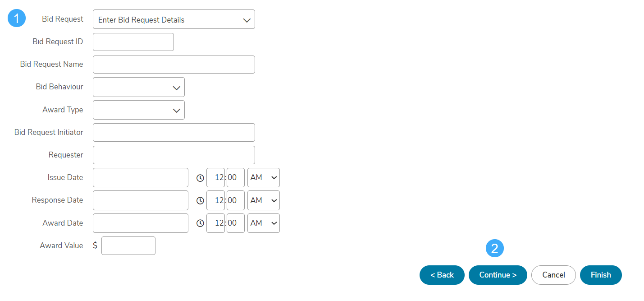This screenshot has width=644, height=301.
Task: Click the Back button
Action: click(x=442, y=275)
